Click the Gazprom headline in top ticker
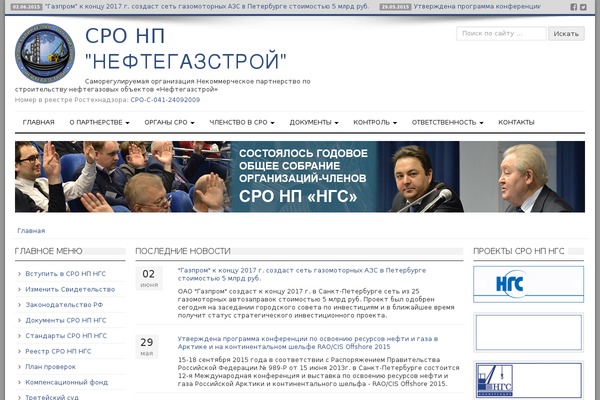600x400 pixels. (x=207, y=7)
